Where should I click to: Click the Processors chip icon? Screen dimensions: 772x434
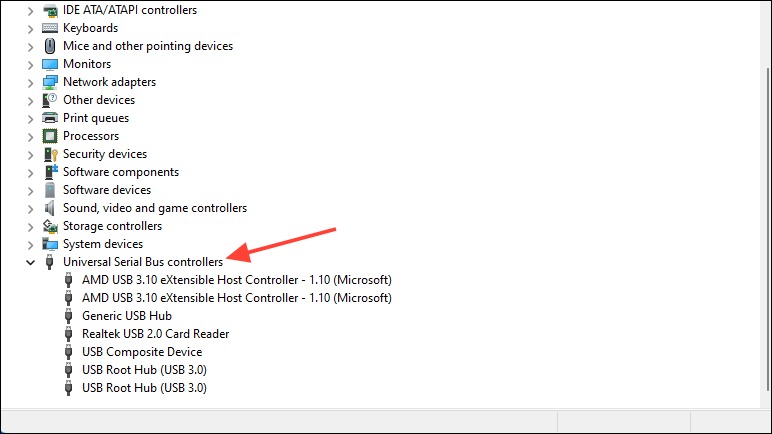coord(50,136)
